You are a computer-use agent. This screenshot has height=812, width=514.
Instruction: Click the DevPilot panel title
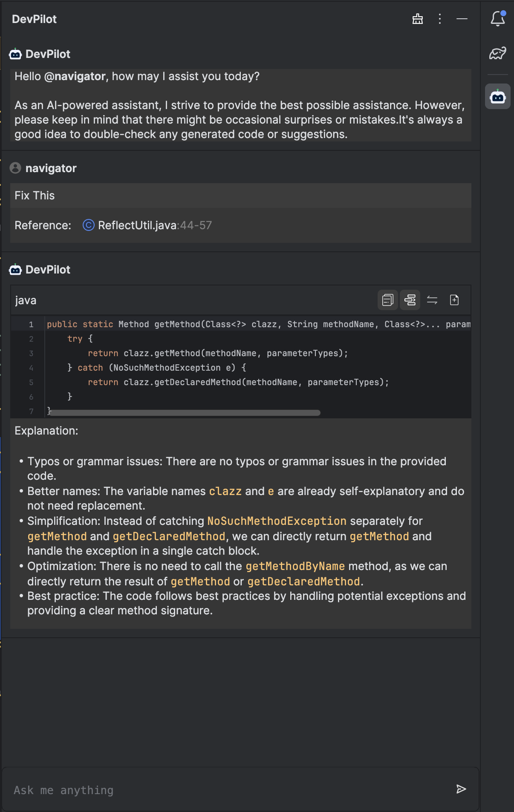34,19
